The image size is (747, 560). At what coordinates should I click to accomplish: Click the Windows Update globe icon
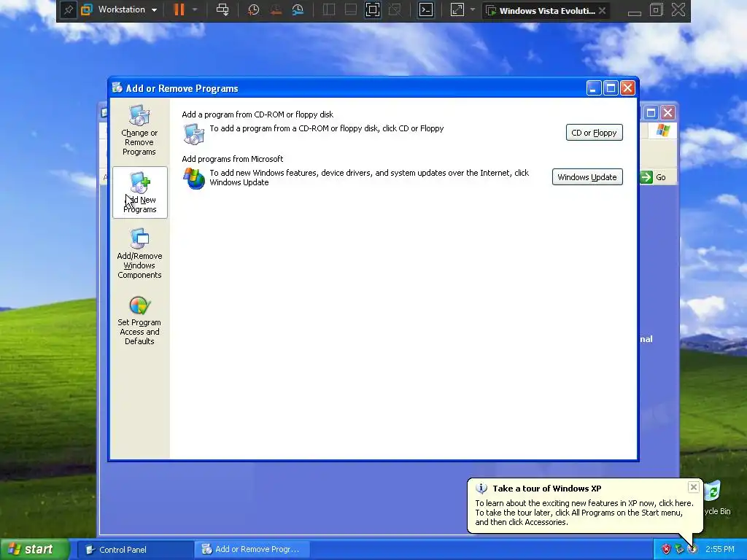coord(194,178)
